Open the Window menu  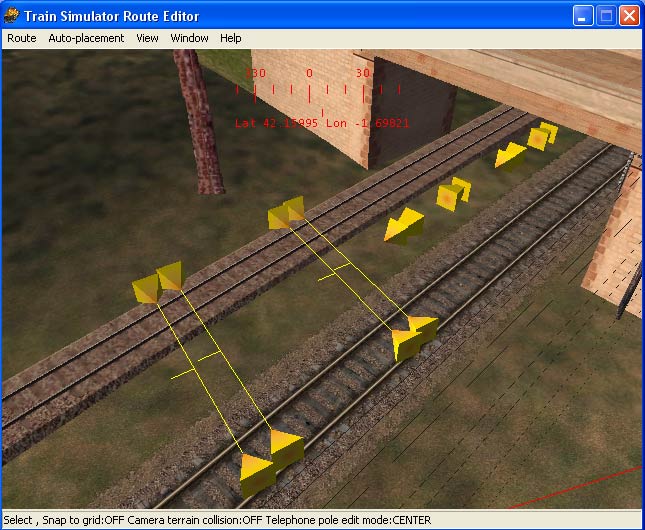[x=189, y=38]
